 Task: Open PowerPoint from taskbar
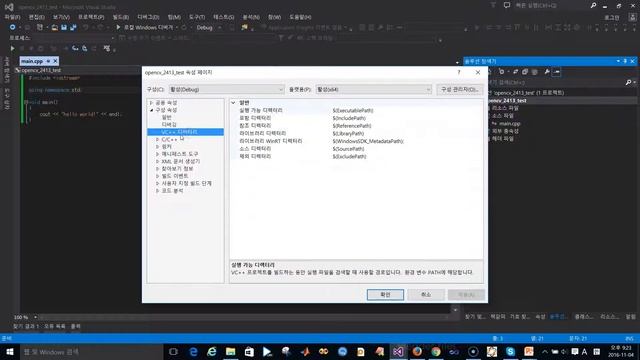[x=529, y=351]
